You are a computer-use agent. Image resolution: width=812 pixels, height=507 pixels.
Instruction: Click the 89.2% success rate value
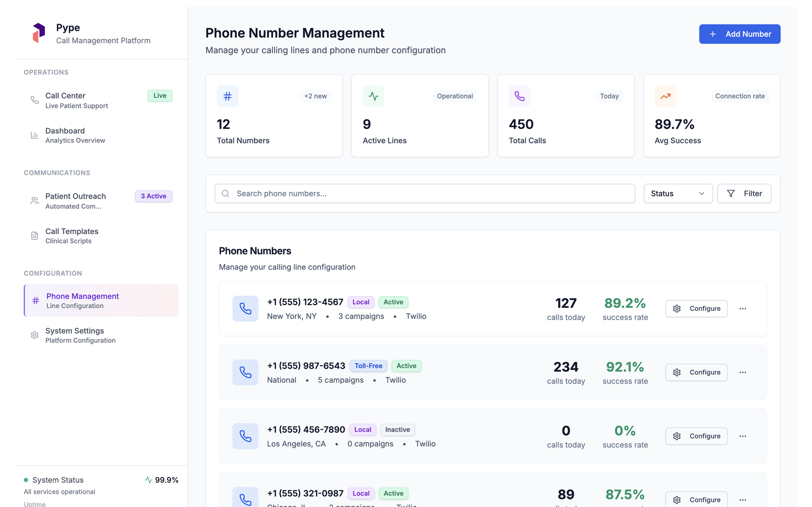pyautogui.click(x=625, y=303)
